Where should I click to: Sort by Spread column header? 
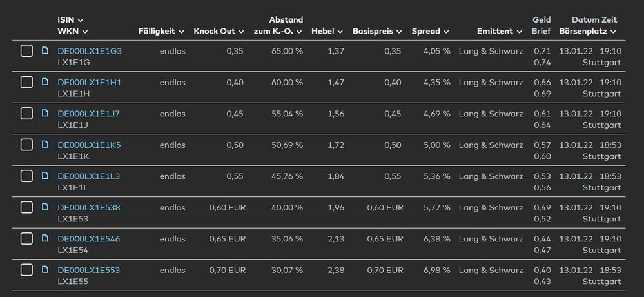click(431, 31)
